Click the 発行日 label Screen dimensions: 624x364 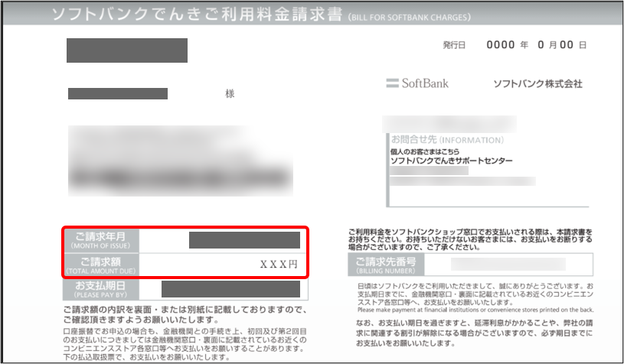[x=454, y=45]
